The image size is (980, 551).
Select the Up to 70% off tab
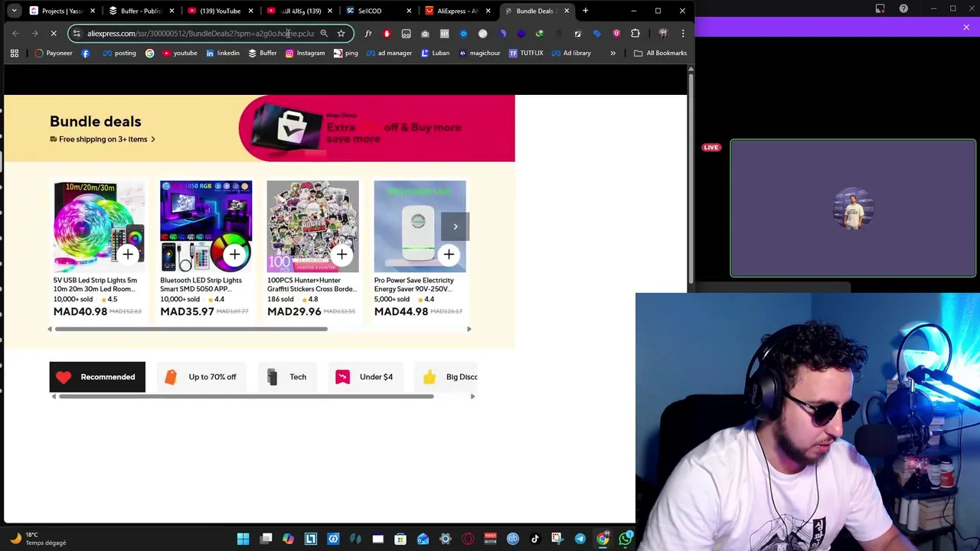click(201, 377)
